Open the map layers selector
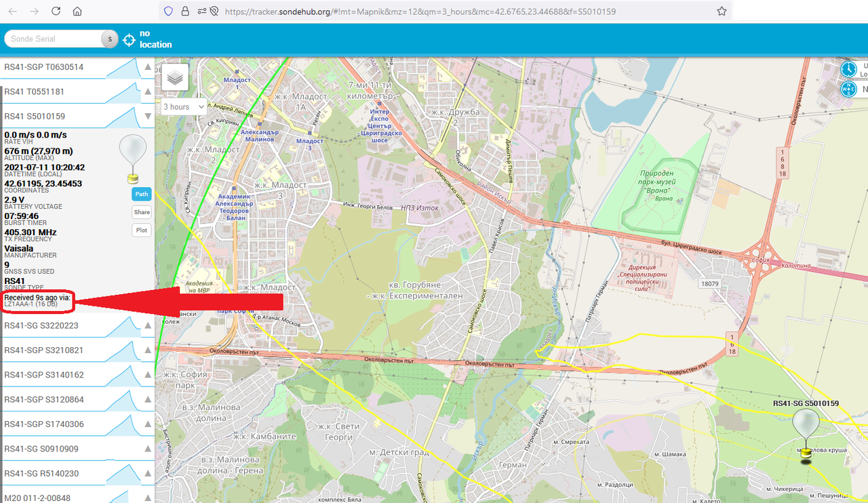The image size is (868, 503). point(175,77)
